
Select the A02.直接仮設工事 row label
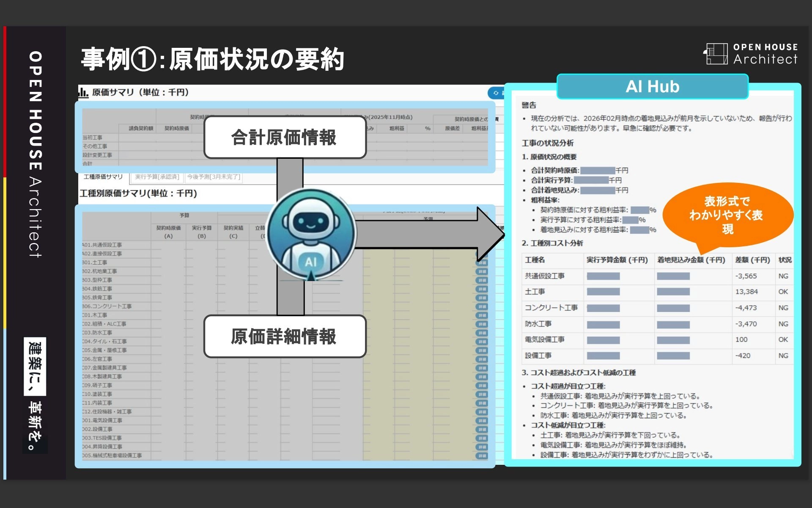pyautogui.click(x=102, y=254)
